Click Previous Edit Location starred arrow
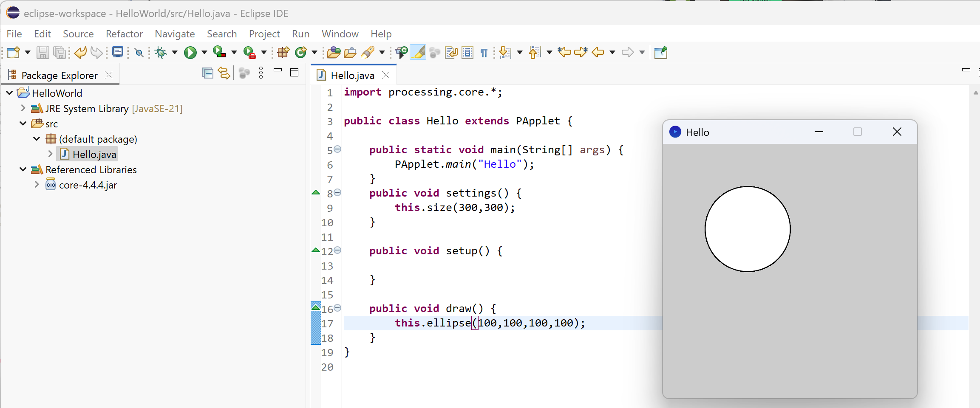The height and width of the screenshot is (408, 980). pos(564,52)
